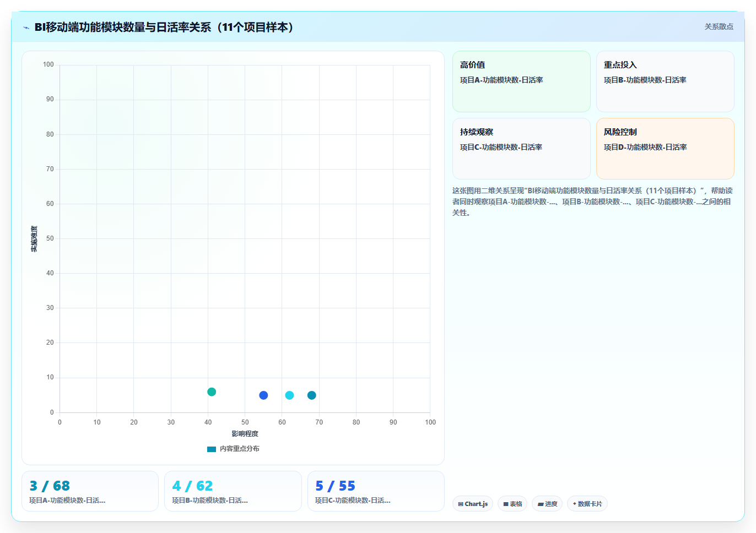Toggle the 内容重点分布 legend swatch
This screenshot has width=756, height=533.
coord(212,449)
